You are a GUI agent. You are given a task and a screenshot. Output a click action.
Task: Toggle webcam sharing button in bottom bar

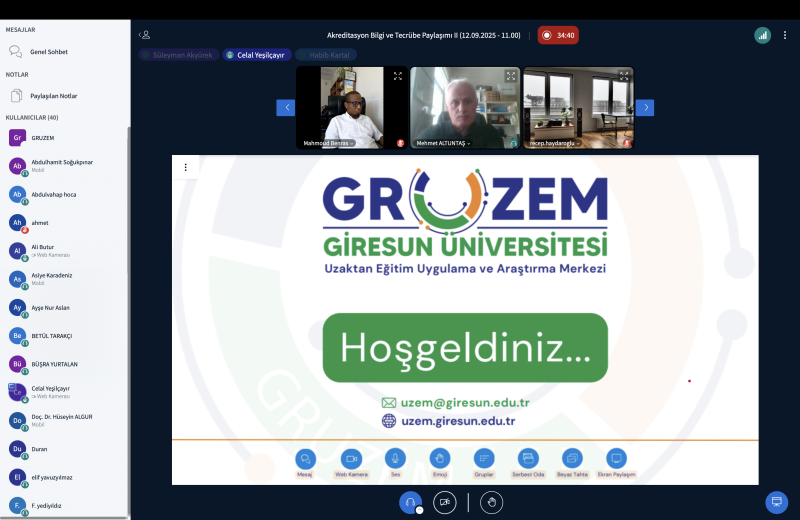pyautogui.click(x=444, y=503)
